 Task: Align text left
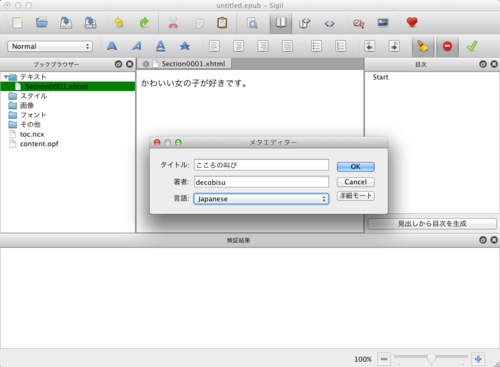coord(214,46)
